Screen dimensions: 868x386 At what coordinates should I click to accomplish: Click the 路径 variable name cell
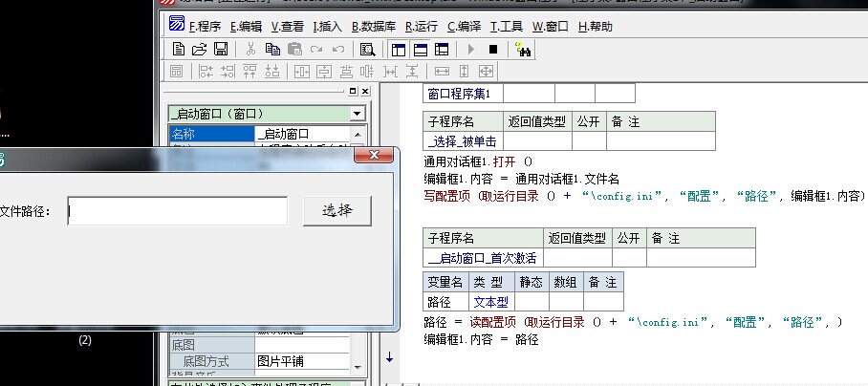pyautogui.click(x=446, y=302)
